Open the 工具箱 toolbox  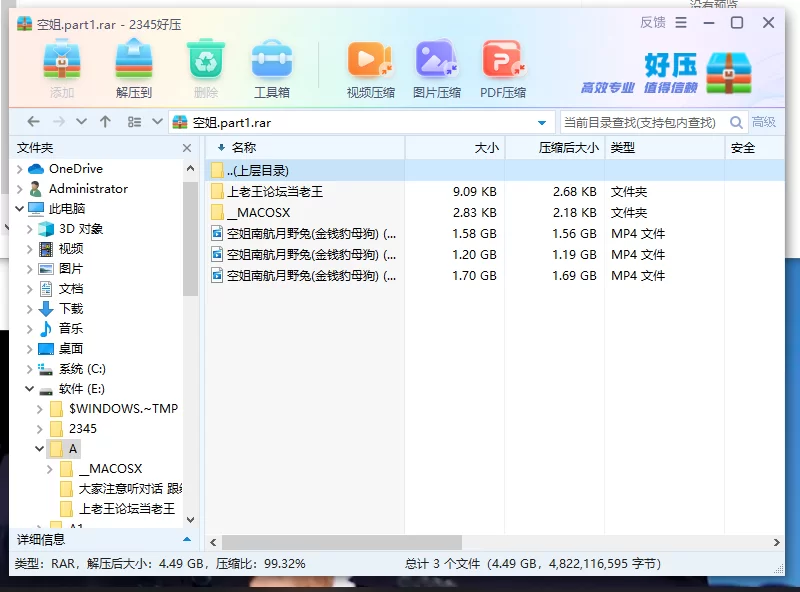pyautogui.click(x=272, y=60)
